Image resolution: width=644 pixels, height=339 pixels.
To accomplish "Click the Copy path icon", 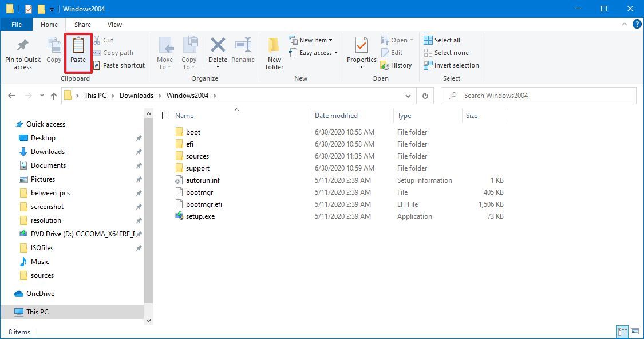I will [97, 53].
